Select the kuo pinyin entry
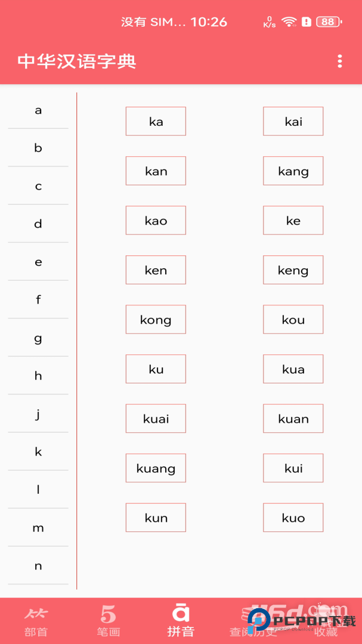 293,517
